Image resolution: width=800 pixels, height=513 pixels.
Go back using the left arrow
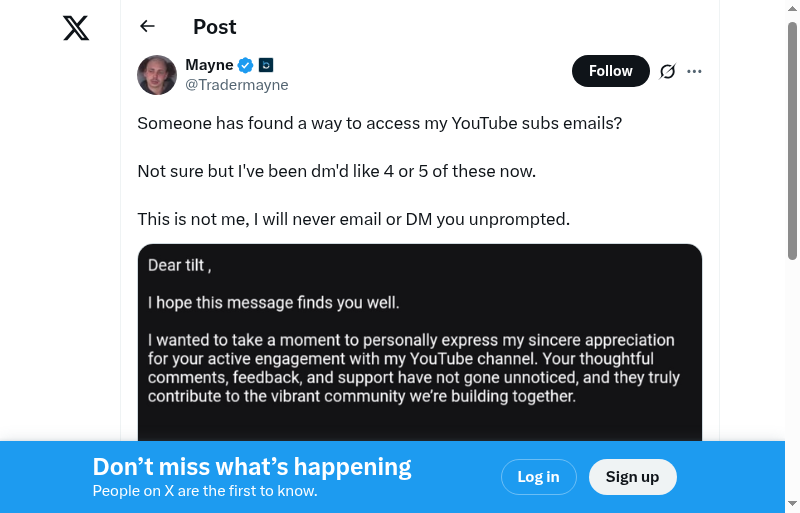click(x=148, y=26)
